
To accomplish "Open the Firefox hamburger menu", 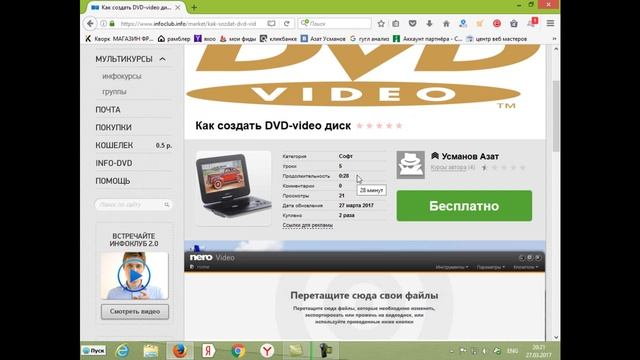I will tap(550, 24).
